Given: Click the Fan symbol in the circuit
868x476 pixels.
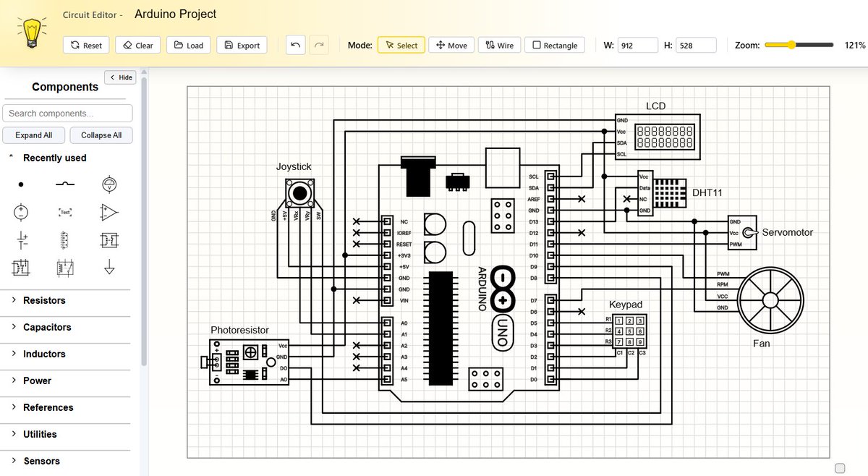Looking at the screenshot, I should (771, 299).
